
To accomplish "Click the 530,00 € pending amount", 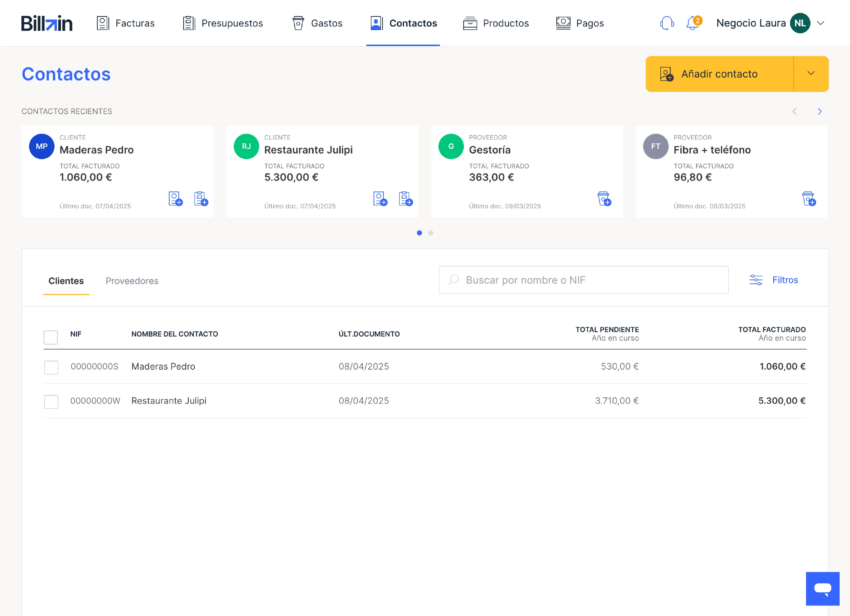I will 620,366.
